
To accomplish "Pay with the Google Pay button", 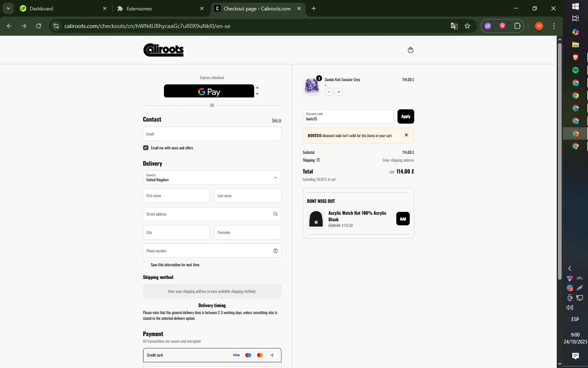I will tap(209, 91).
